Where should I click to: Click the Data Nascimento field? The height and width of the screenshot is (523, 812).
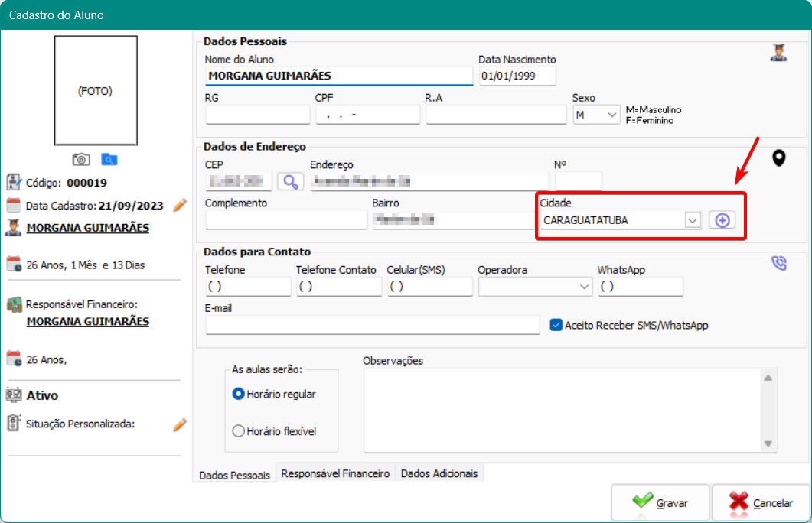pos(517,76)
